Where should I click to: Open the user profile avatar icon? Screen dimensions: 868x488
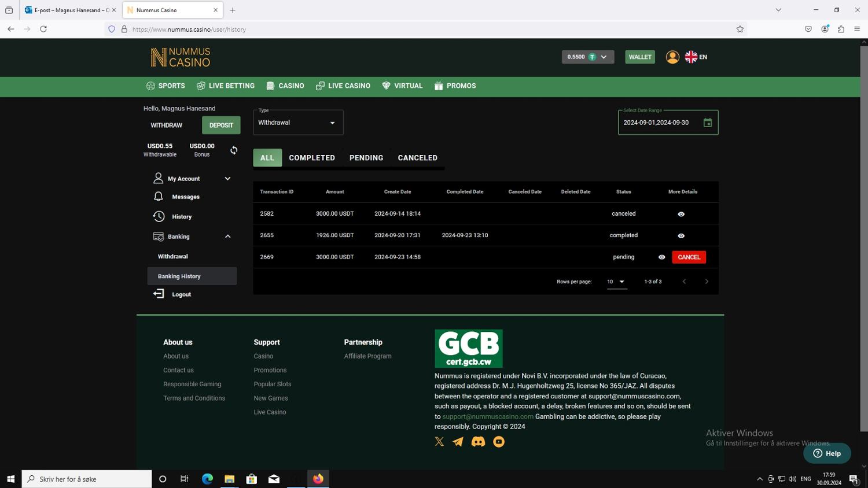672,57
